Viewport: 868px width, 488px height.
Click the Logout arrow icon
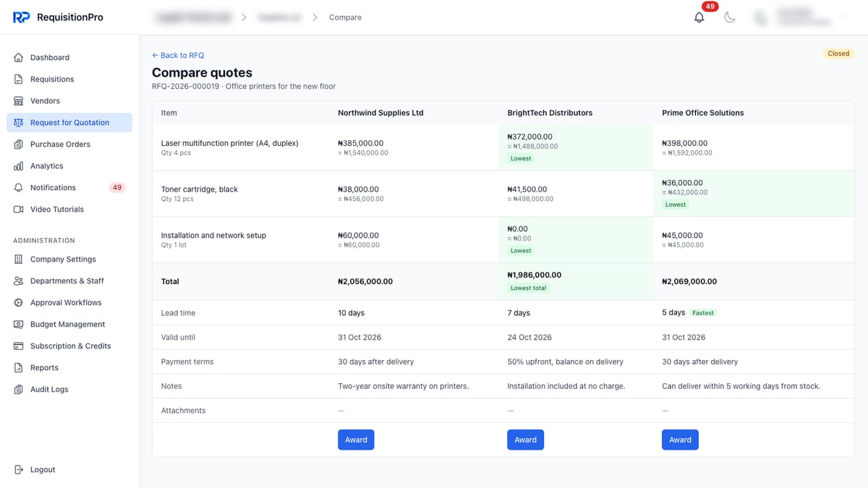[19, 469]
